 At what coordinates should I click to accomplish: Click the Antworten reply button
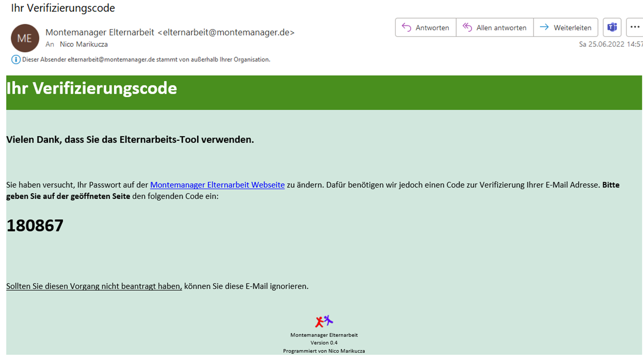pos(425,28)
